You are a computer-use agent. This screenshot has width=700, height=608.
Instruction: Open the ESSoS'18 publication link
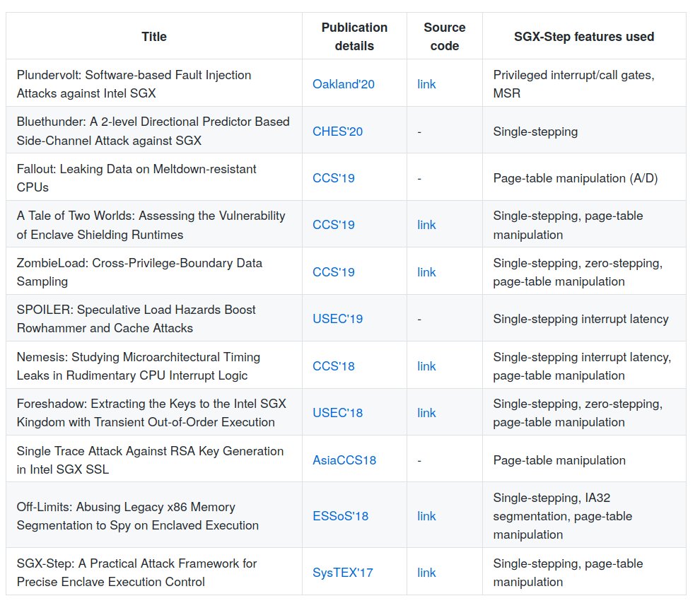tap(340, 516)
